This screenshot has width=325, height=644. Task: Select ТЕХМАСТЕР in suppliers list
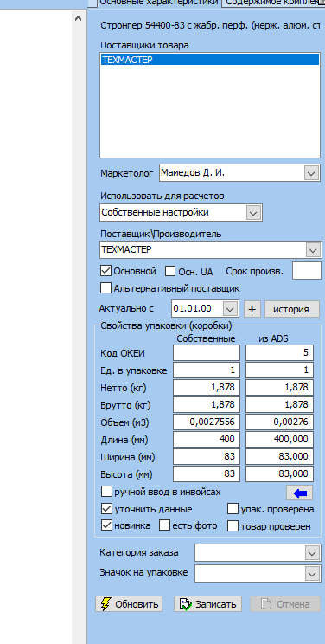[209, 60]
